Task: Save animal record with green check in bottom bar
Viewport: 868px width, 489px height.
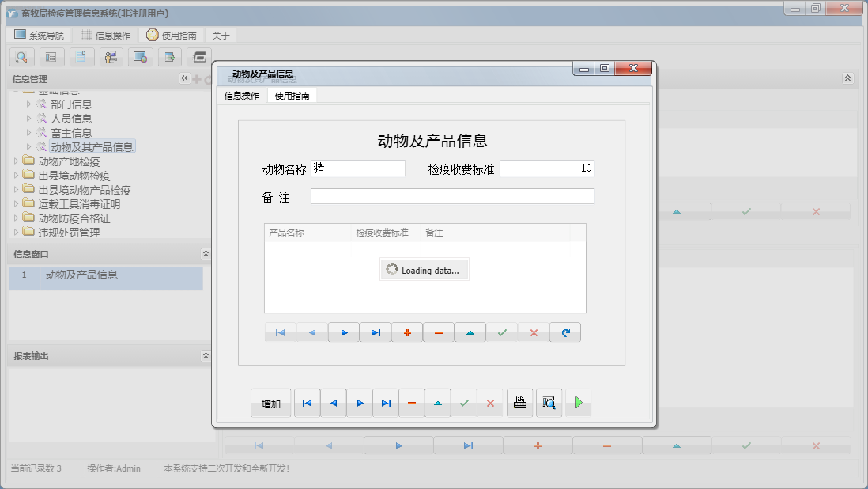Action: [x=464, y=404]
